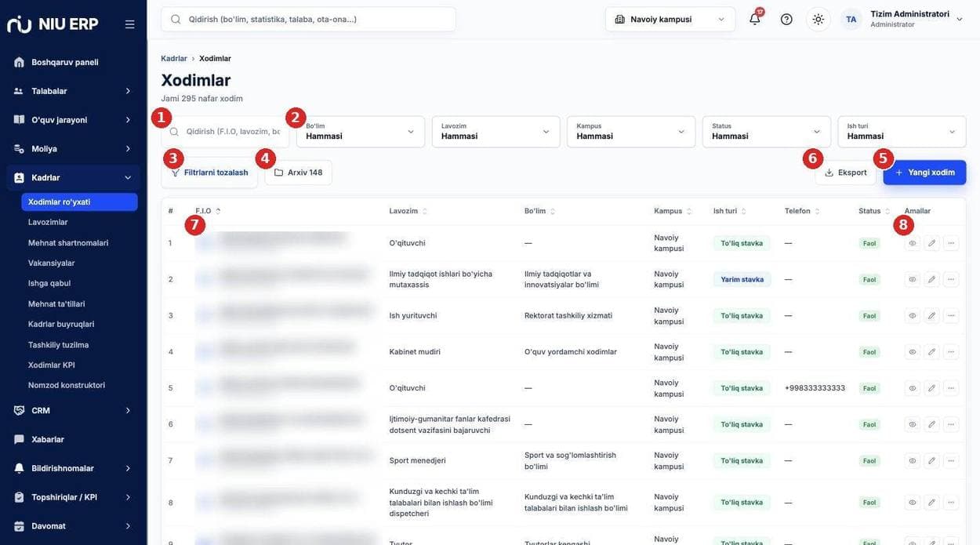
Task: Click the notifications bell icon
Action: click(x=754, y=19)
